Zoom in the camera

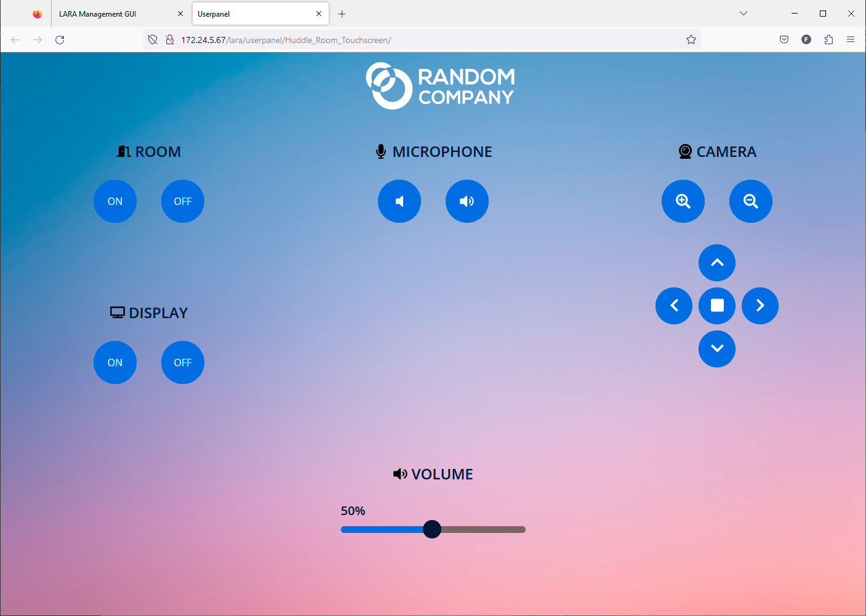click(683, 201)
